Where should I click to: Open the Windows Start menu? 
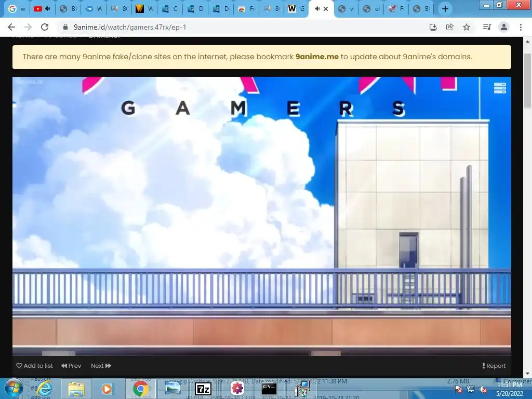coord(14,389)
